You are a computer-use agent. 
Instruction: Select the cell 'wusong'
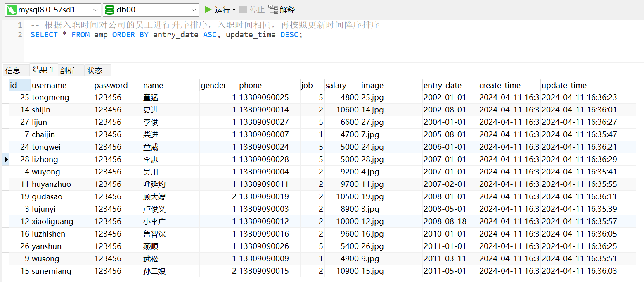click(x=62, y=259)
